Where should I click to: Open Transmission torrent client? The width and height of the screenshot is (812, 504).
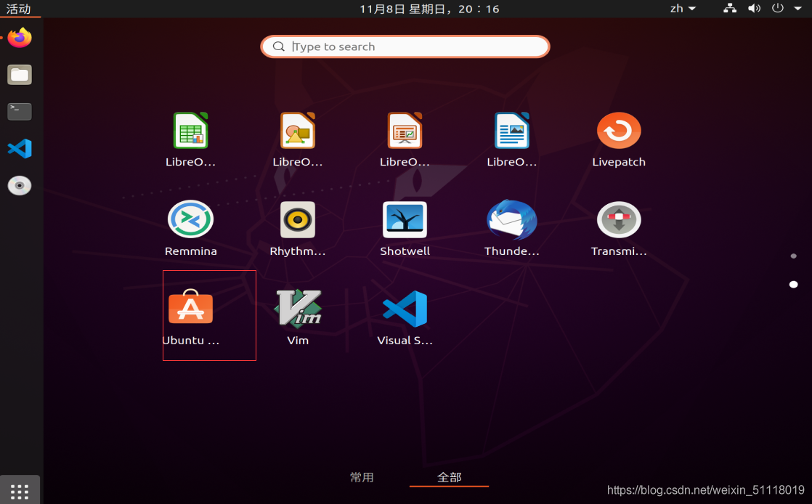tap(619, 219)
